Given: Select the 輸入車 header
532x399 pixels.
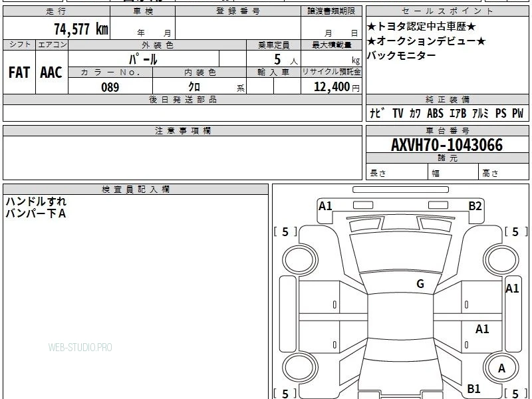Looking at the screenshot, I should 273,72.
